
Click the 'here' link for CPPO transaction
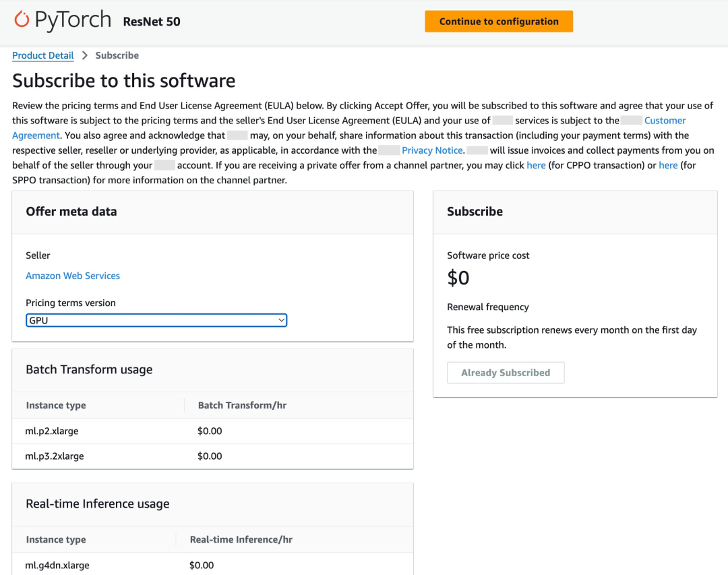536,165
